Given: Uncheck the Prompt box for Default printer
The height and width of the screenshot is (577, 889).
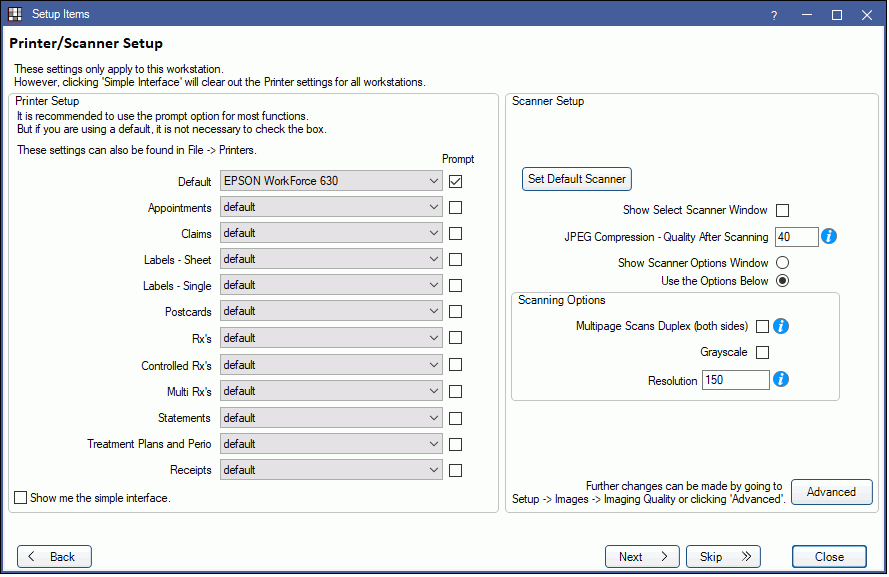Looking at the screenshot, I should tap(456, 182).
